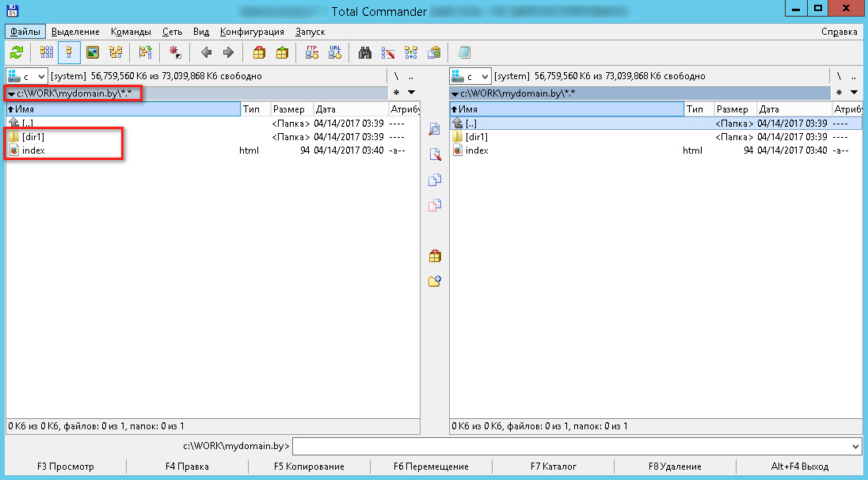The height and width of the screenshot is (480, 868).
Task: Open file search with binoculars icon
Action: [365, 52]
